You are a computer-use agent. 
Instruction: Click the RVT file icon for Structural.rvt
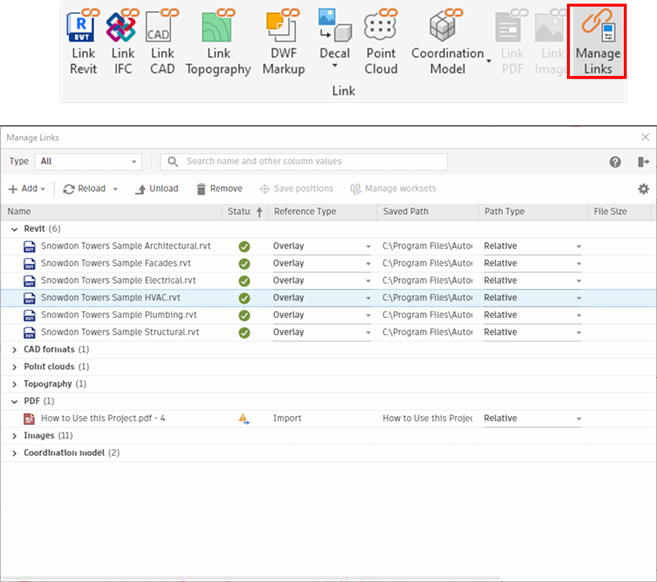(29, 333)
